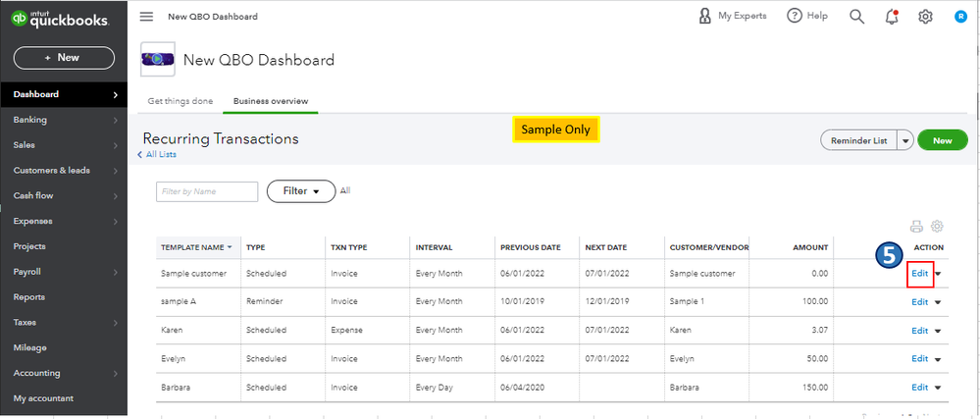Select the Business overview tab
This screenshot has width=980, height=419.
[x=271, y=101]
